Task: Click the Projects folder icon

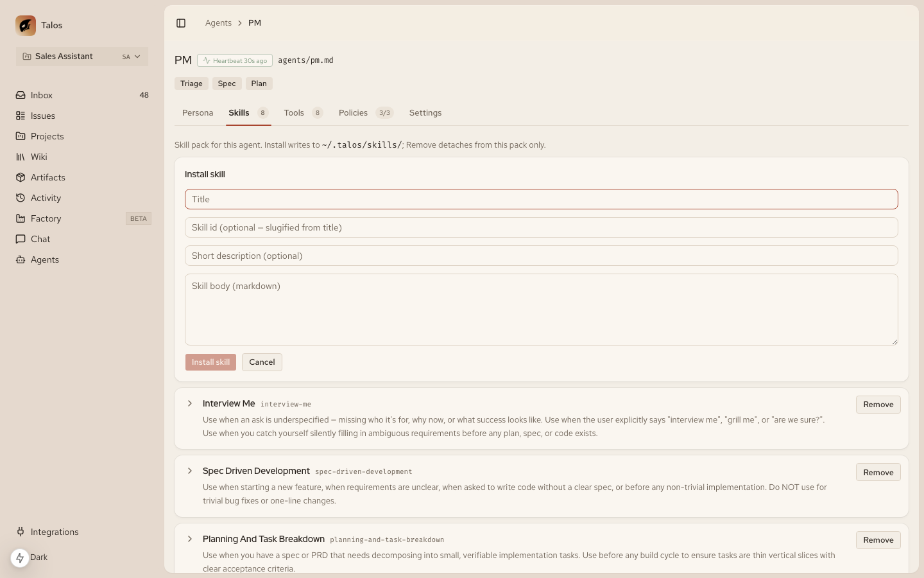Action: pyautogui.click(x=21, y=136)
